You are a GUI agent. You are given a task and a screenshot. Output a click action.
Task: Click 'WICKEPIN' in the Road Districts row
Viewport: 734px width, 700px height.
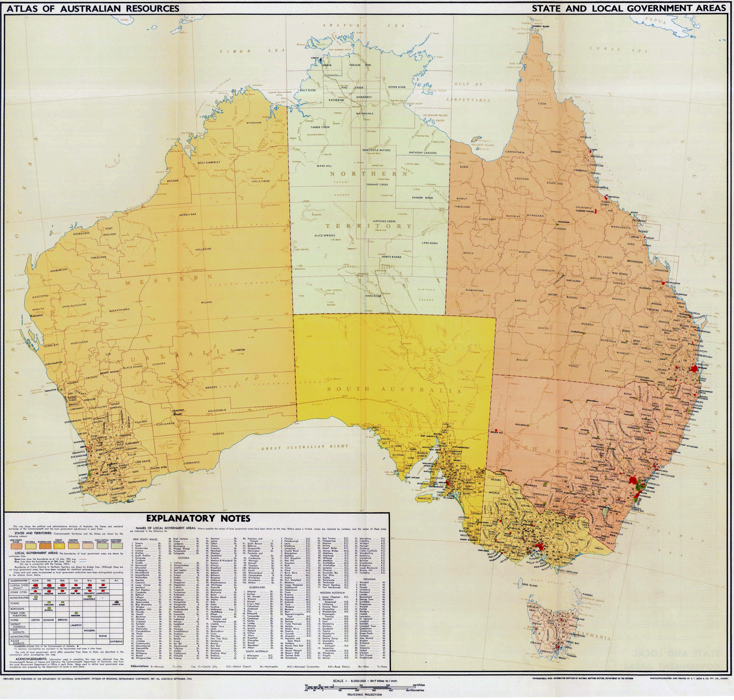click(x=90, y=631)
